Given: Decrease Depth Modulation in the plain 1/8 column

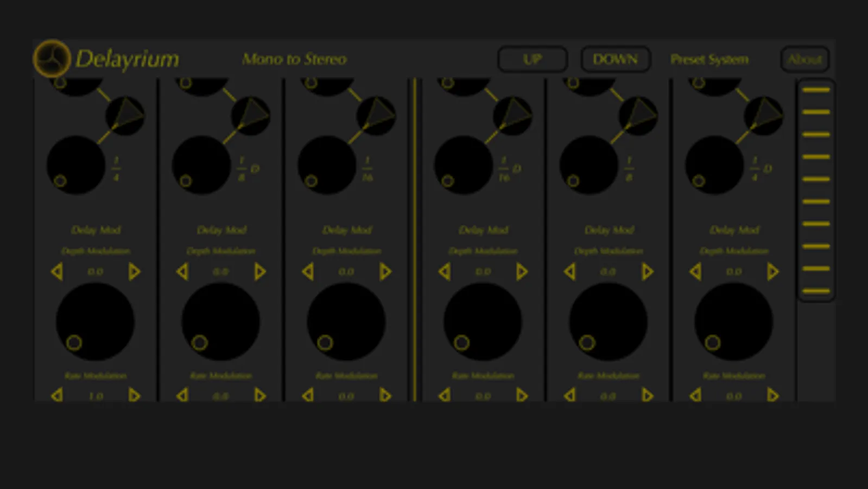Looking at the screenshot, I should point(570,272).
